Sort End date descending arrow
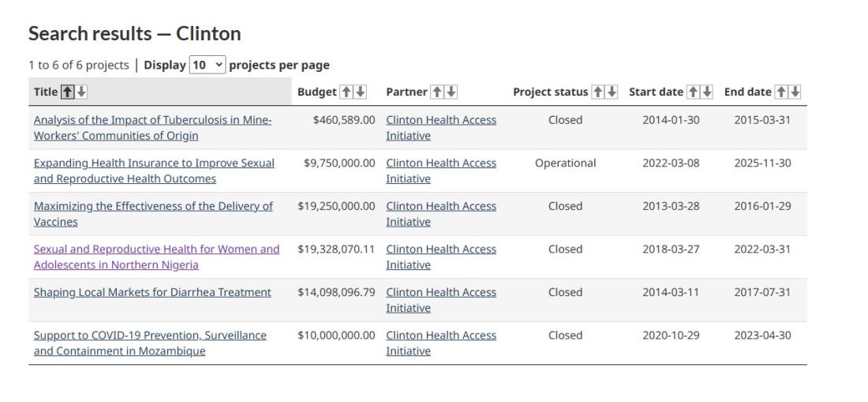 point(795,92)
